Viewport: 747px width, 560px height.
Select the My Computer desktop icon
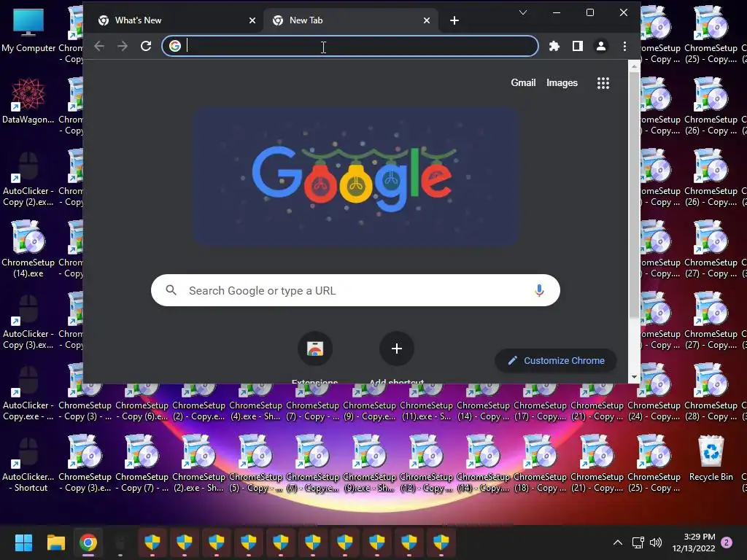coord(28,29)
